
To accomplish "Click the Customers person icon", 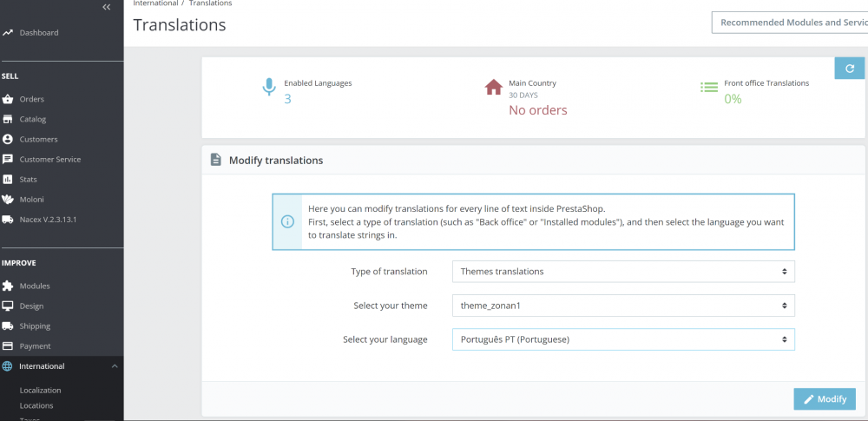I will coord(7,139).
